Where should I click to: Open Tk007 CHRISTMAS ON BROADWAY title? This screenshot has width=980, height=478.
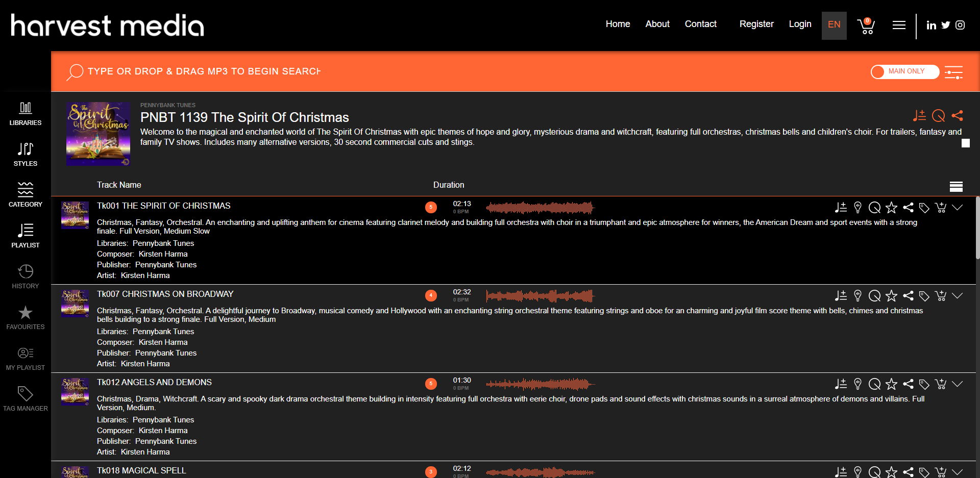[165, 294]
